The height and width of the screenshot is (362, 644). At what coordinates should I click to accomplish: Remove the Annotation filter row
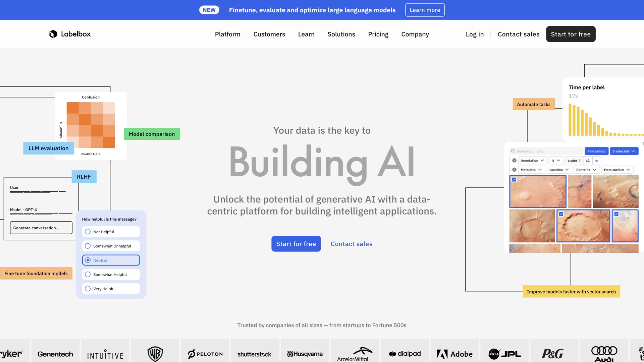pos(514,161)
